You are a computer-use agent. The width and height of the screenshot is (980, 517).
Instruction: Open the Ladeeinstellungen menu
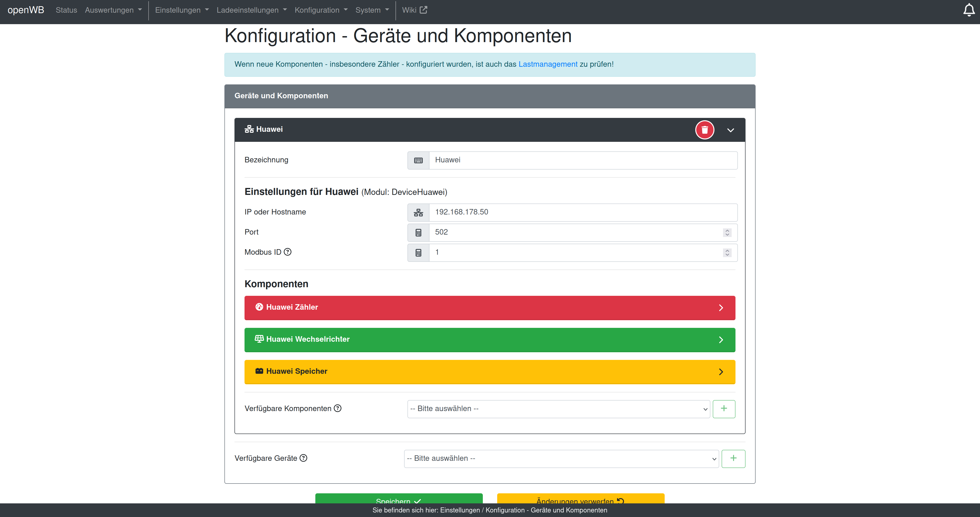coord(251,10)
